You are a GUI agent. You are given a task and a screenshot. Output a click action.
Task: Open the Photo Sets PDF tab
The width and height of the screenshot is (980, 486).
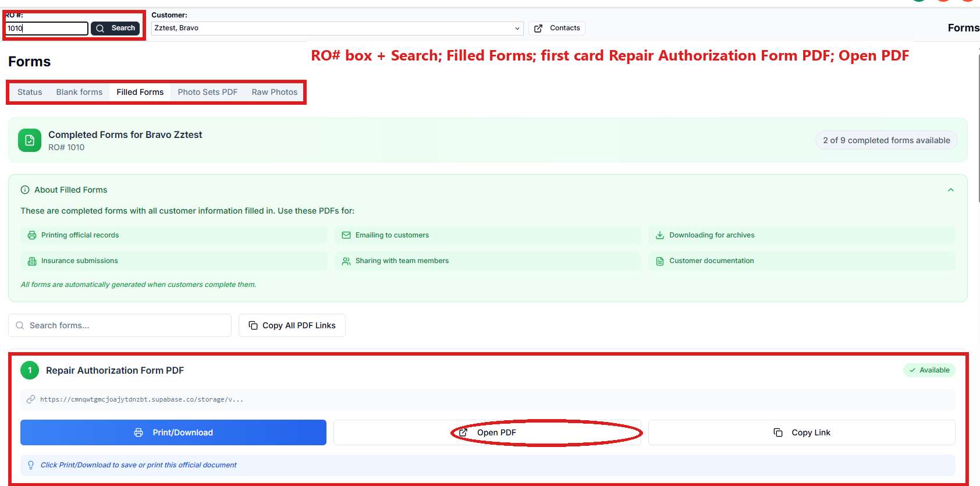tap(208, 92)
